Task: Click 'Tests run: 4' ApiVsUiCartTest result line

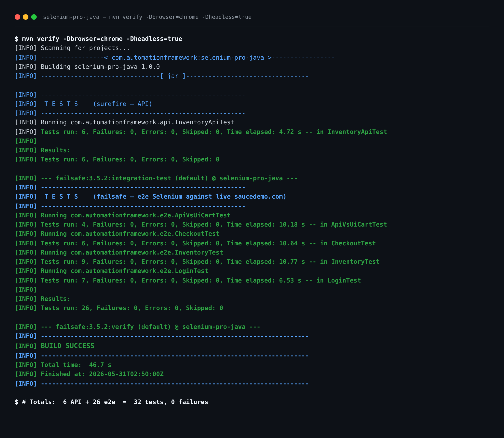Action: coord(201,225)
